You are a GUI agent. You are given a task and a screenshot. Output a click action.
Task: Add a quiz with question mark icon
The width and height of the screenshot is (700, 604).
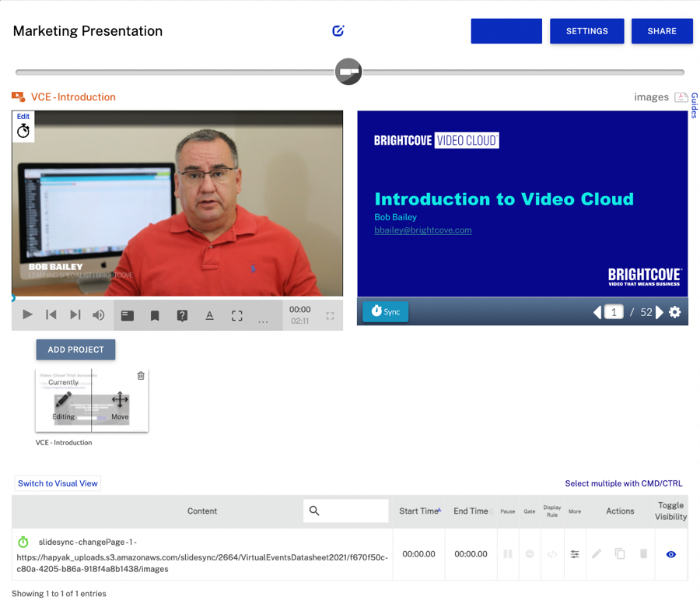(182, 316)
